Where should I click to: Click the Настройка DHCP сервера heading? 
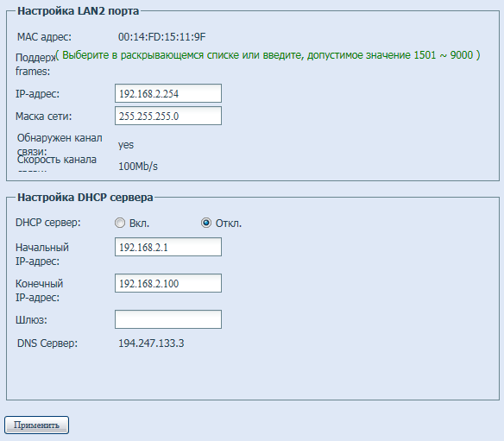coord(85,198)
